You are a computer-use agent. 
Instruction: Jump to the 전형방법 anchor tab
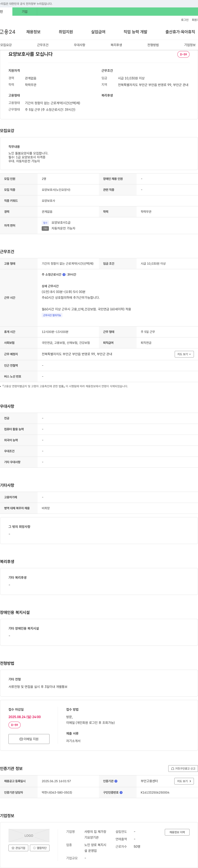(x=153, y=45)
